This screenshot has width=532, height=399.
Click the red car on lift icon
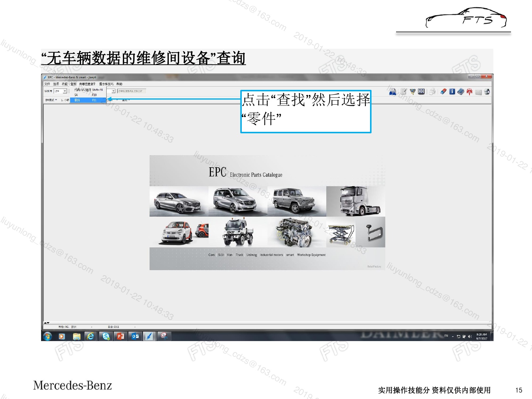469,92
